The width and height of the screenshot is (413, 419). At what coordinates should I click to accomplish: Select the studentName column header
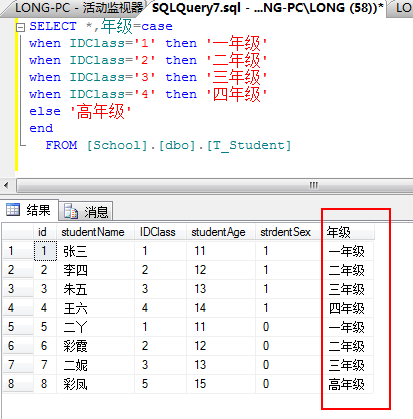(95, 232)
